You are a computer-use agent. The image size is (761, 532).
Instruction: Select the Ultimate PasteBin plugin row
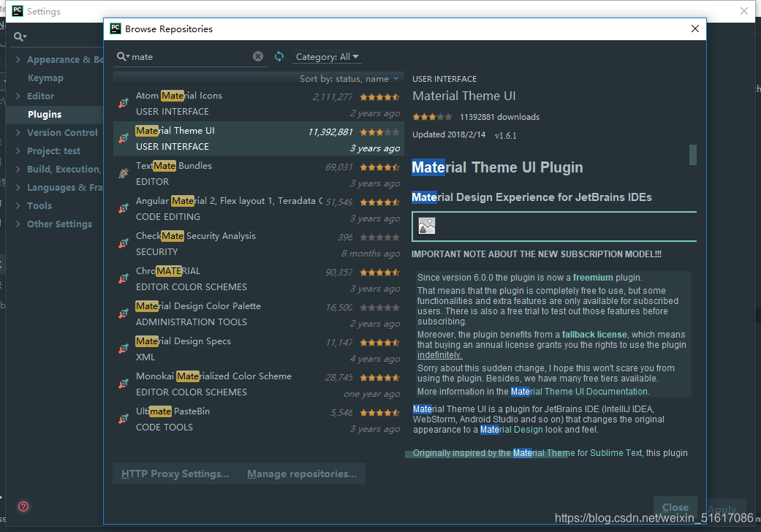coord(259,419)
